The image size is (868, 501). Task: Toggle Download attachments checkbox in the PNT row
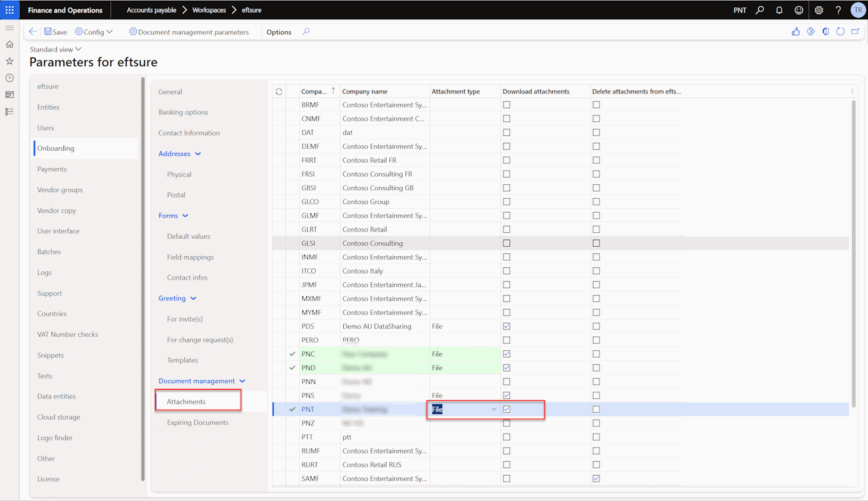click(x=507, y=409)
